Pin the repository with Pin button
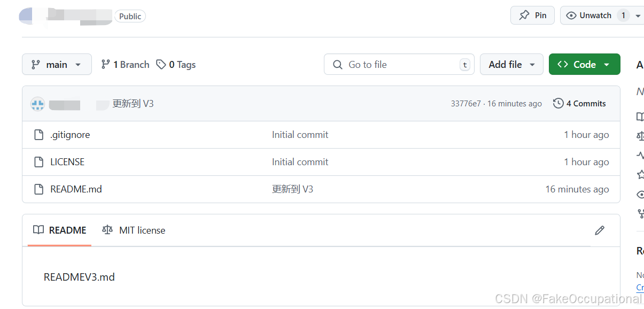The image size is (644, 309). (532, 16)
